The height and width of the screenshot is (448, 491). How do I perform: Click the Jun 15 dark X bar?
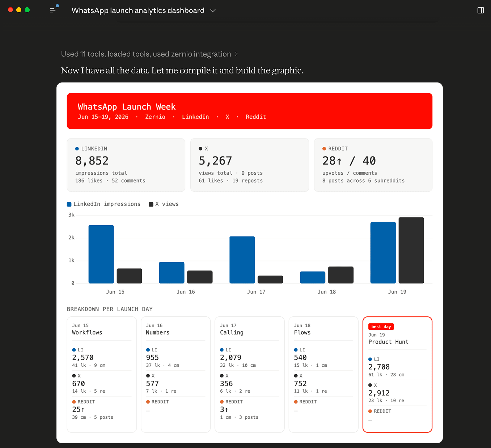pos(130,276)
